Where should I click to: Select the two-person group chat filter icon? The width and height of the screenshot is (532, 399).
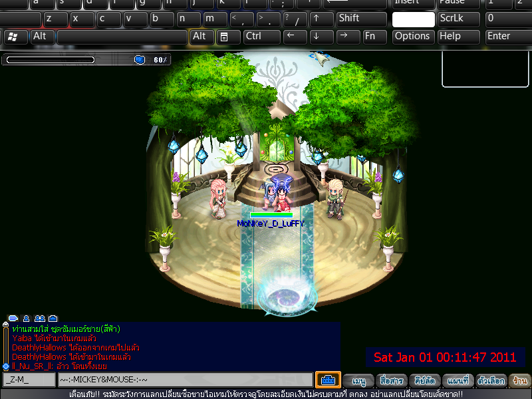[x=39, y=319]
